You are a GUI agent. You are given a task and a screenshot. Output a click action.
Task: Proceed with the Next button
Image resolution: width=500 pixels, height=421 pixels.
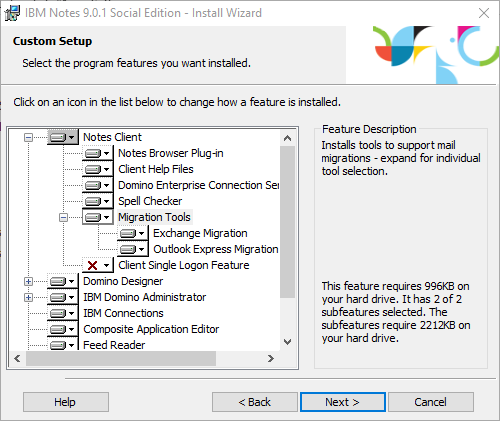[343, 402]
